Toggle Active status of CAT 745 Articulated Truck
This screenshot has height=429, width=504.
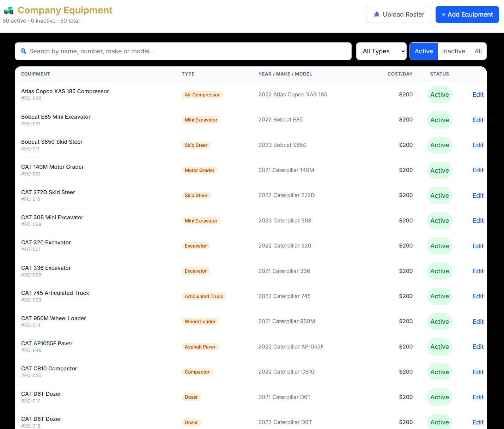click(439, 296)
